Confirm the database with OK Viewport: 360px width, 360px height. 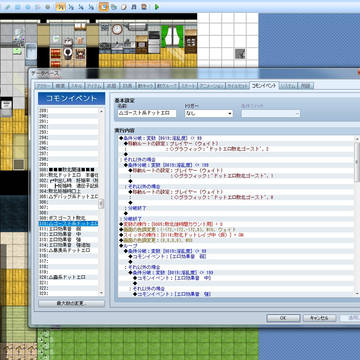click(283, 318)
